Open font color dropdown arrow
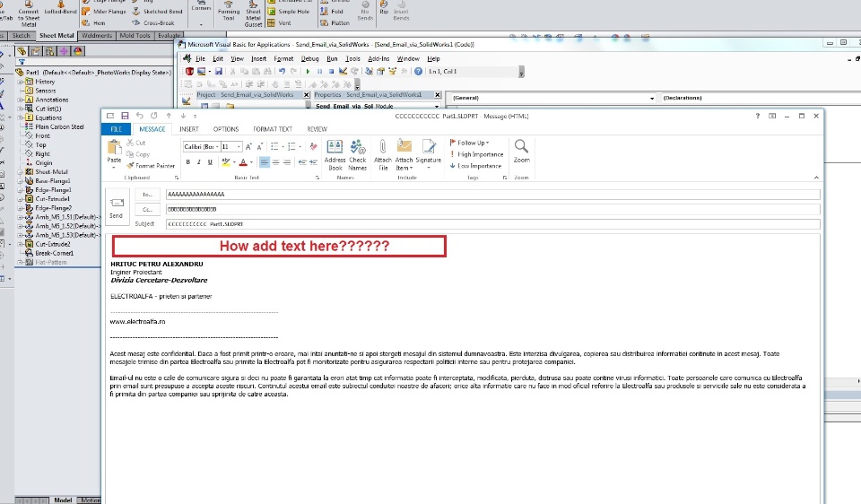Viewport: 861px width, 504px height. 251,162
